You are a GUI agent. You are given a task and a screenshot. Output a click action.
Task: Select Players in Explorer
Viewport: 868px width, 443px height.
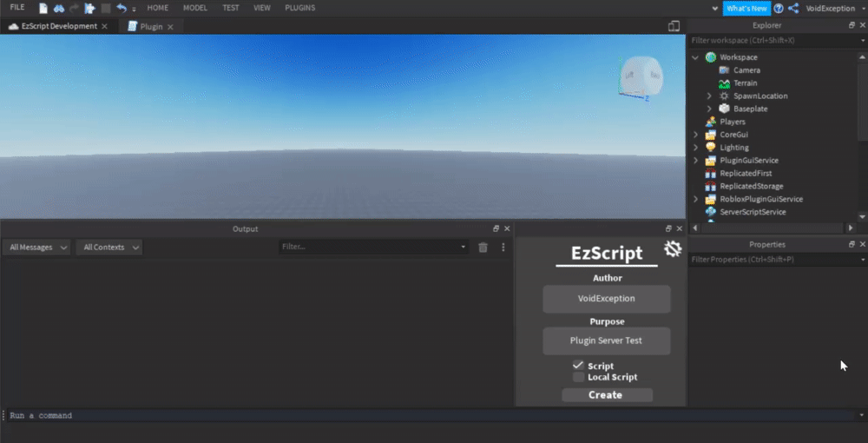733,122
